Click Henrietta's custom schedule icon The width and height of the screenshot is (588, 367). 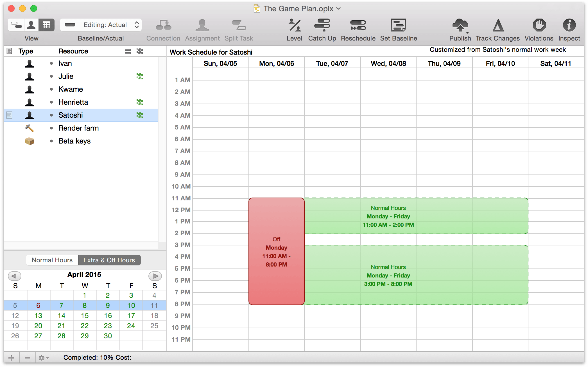pyautogui.click(x=140, y=102)
